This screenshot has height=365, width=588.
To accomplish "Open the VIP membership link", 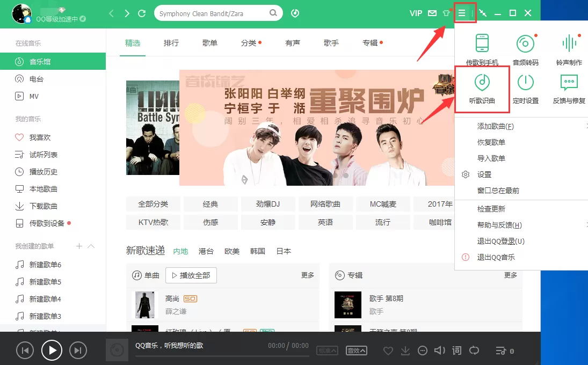I will click(416, 13).
